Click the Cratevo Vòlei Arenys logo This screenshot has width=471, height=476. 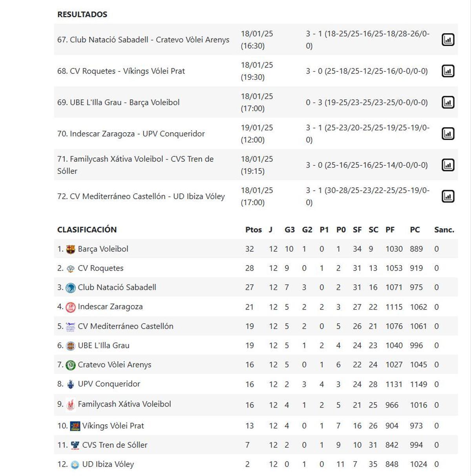(x=70, y=364)
